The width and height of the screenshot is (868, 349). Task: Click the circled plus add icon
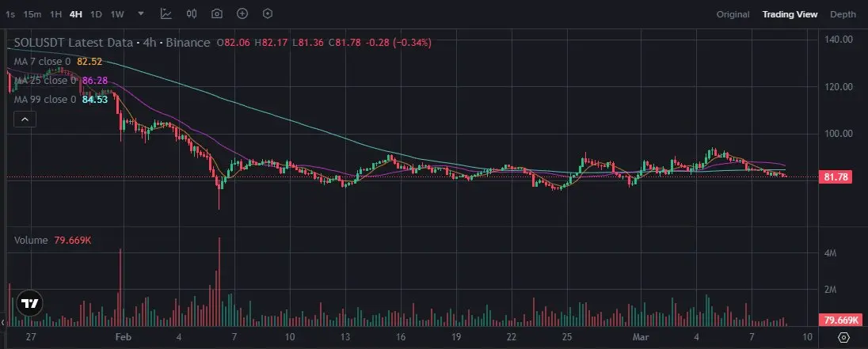242,13
